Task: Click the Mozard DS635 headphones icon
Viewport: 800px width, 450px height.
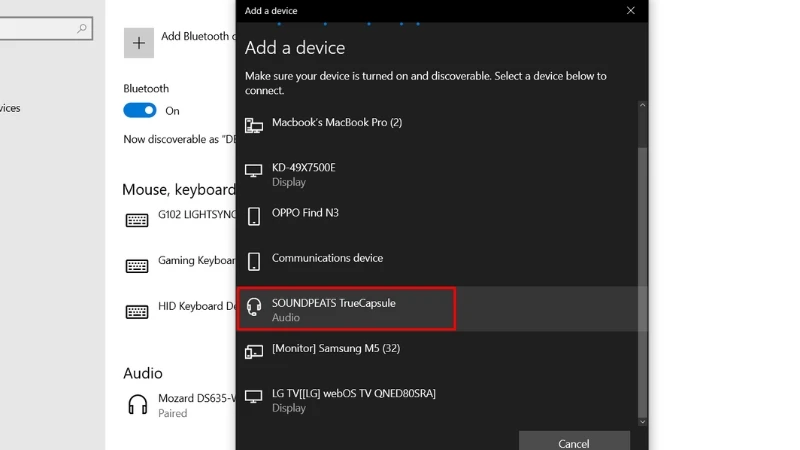Action: pos(138,405)
